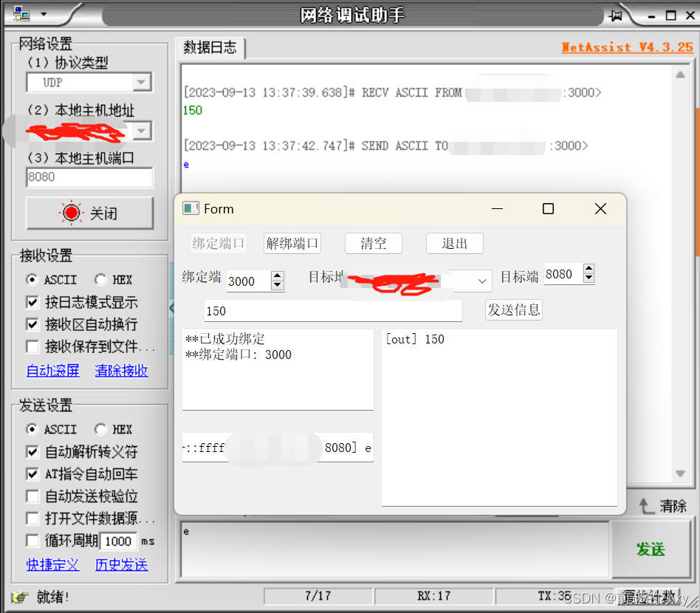This screenshot has width=700, height=613.
Task: Open the 协议类型 UDP dropdown
Action: pos(142,82)
